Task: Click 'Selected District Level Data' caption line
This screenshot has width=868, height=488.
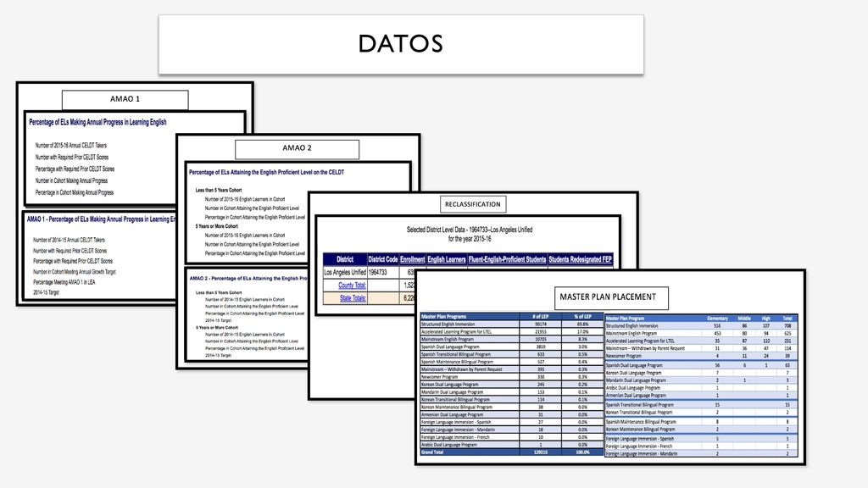Action: [470, 230]
